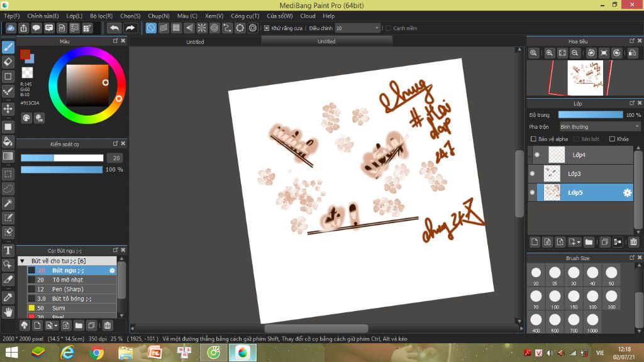Screen dimensions: 644x362
Task: Turn off snap using the crossed-circle icon
Action: 151,28
